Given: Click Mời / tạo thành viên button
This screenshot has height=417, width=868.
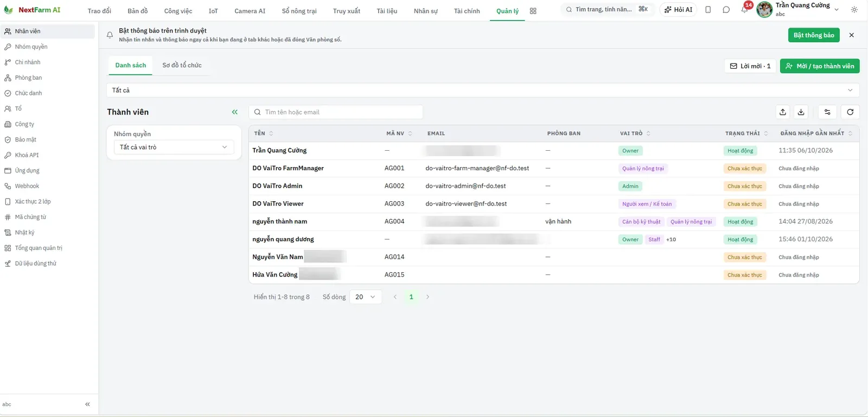Looking at the screenshot, I should (x=820, y=66).
